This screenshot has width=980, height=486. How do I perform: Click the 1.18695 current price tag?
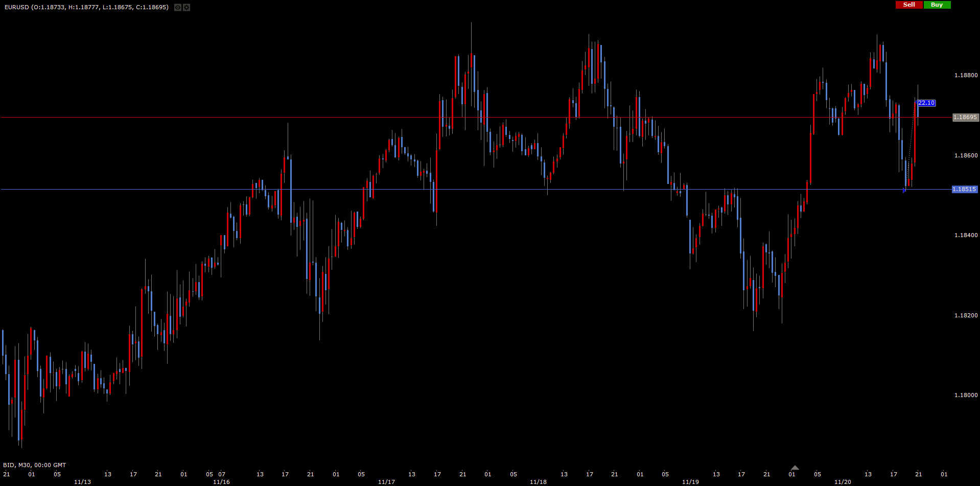(x=965, y=118)
